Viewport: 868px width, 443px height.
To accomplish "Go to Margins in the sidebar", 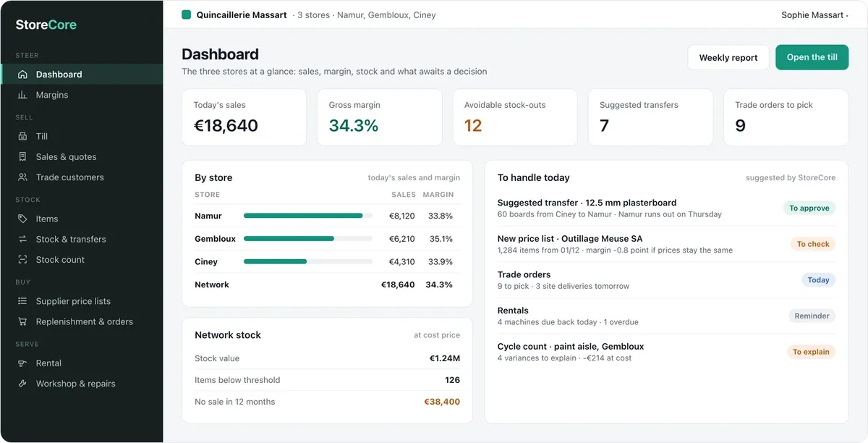I will 81,95.
